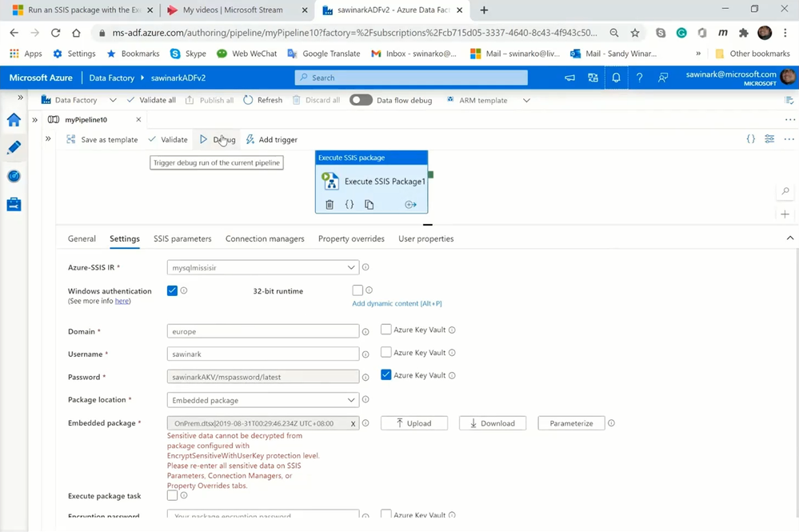Uncheck Windows authentication checkbox
This screenshot has height=532, width=799.
(172, 290)
